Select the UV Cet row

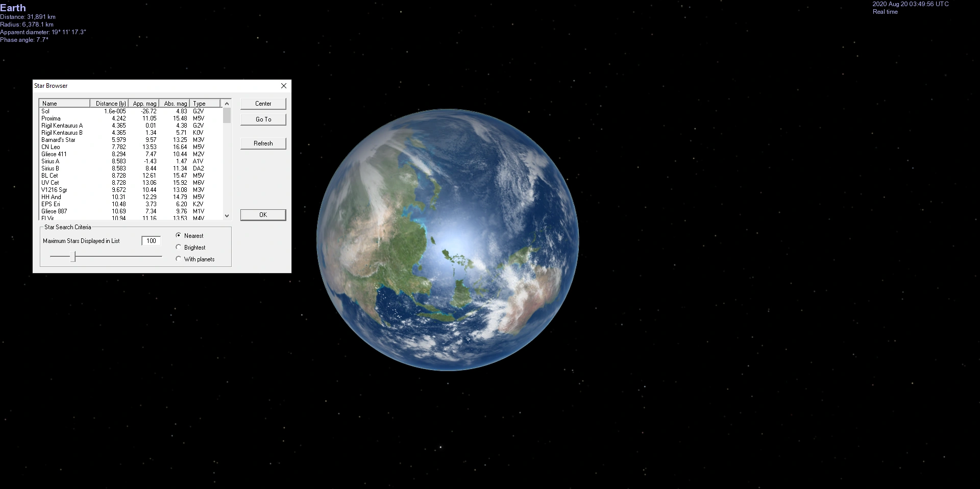131,183
